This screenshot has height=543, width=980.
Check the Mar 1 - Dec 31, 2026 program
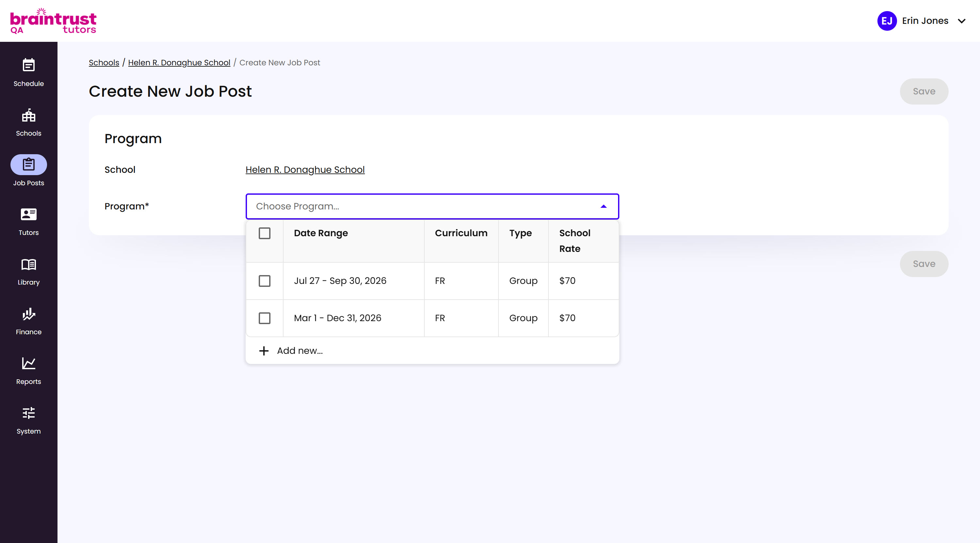tap(264, 318)
